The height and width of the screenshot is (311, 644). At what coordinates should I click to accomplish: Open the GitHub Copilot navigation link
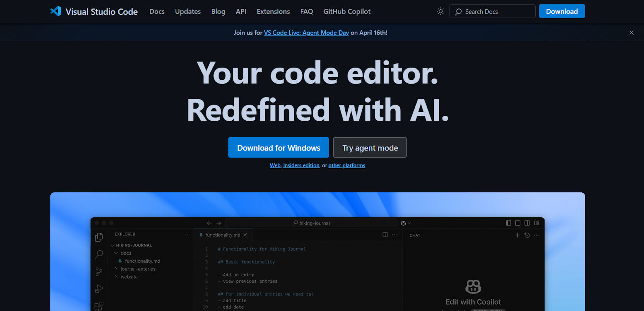(347, 11)
